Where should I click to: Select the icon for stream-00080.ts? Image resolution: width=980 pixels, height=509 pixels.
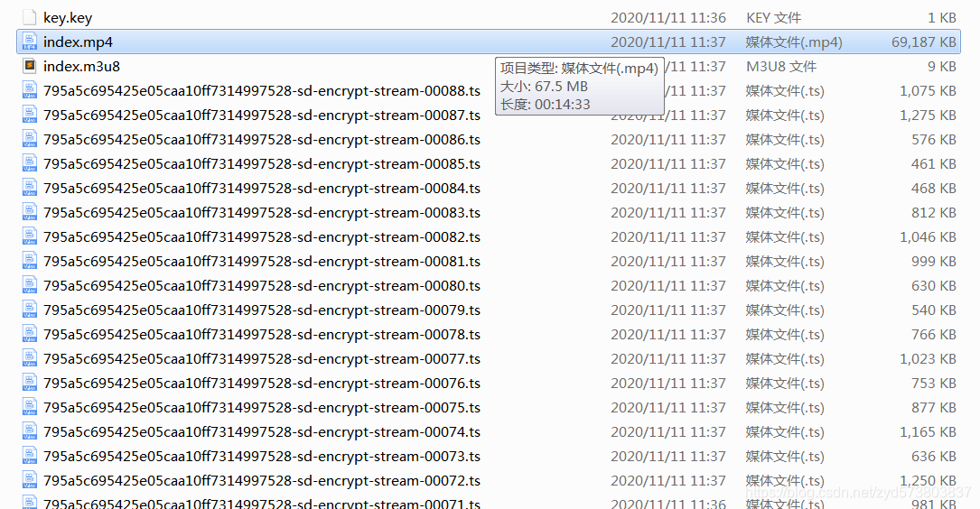click(30, 285)
